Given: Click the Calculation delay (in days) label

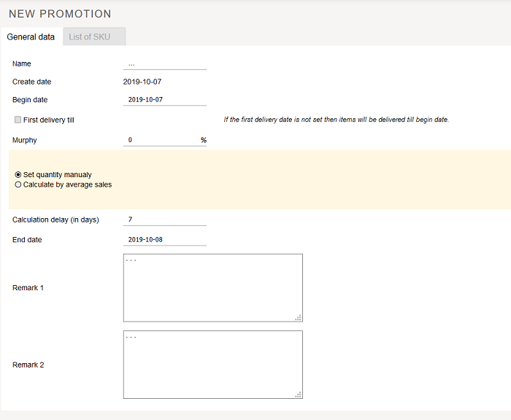Looking at the screenshot, I should click(x=55, y=219).
